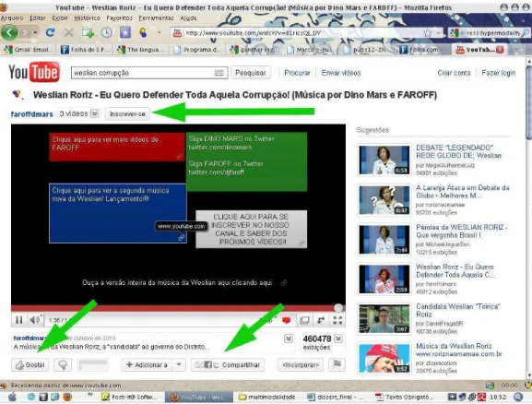Open the Apple menu icon in taskbar
The width and height of the screenshot is (532, 404).
point(12,397)
